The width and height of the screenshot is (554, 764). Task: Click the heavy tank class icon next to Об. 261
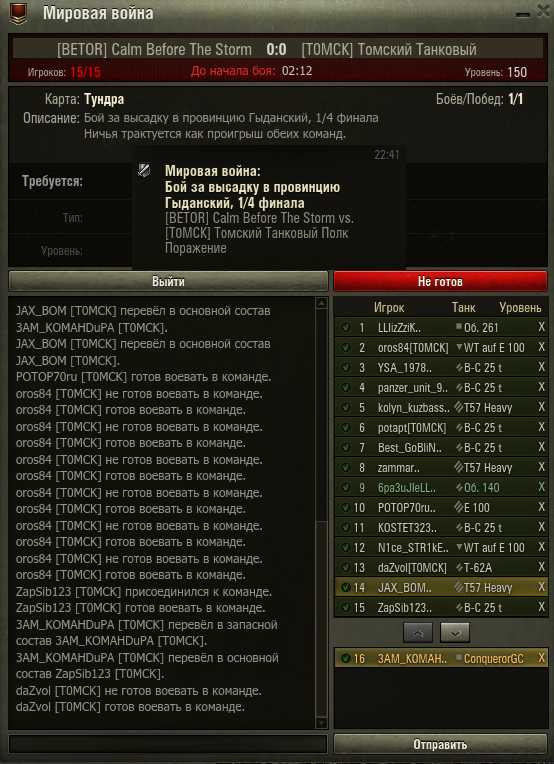458,327
